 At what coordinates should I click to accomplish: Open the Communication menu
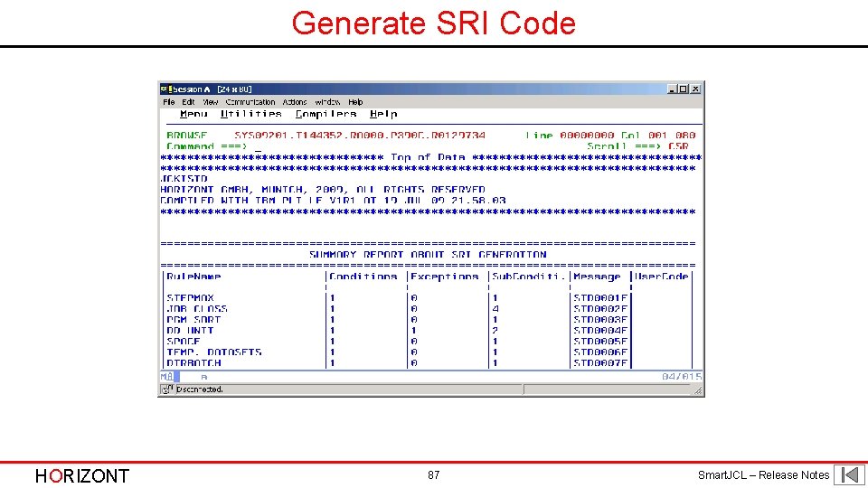[x=250, y=102]
